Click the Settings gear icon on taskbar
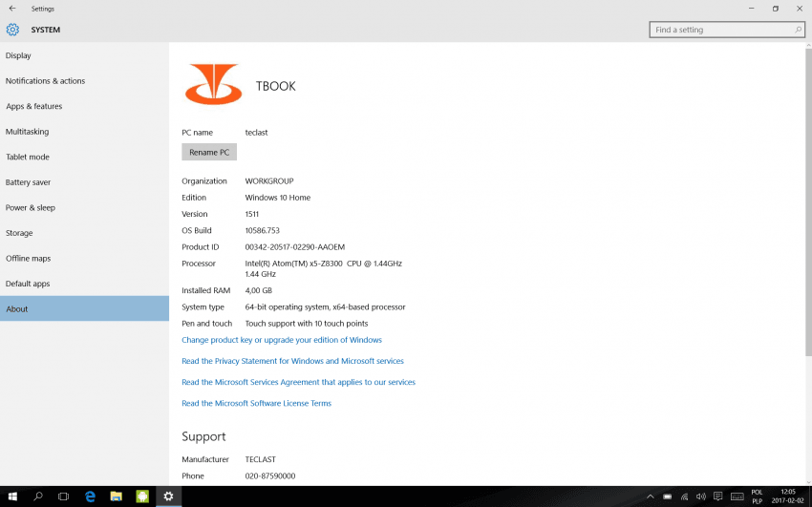The image size is (812, 507). [168, 496]
